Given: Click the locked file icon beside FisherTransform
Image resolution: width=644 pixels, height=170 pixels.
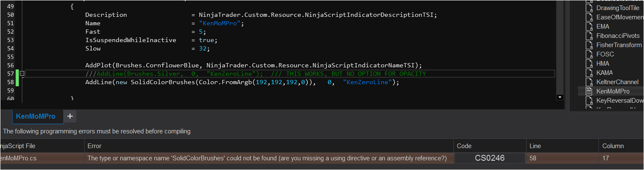Looking at the screenshot, I should 588,45.
